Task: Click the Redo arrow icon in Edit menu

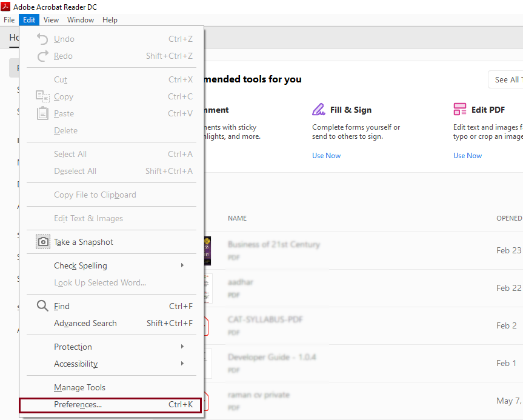Action: tap(42, 56)
